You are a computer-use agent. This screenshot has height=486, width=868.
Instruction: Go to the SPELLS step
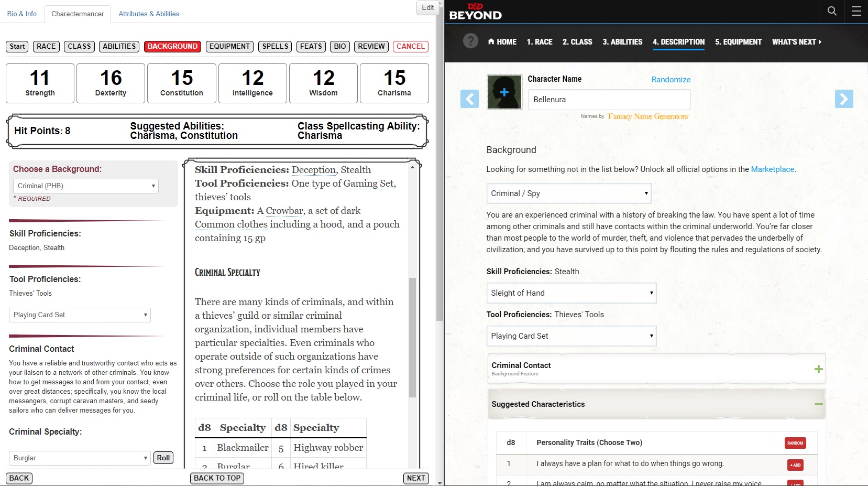click(x=276, y=46)
